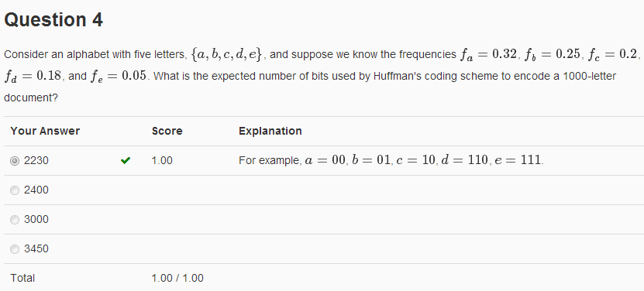The height and width of the screenshot is (291, 644).
Task: Click the 3450 answer label text
Action: click(36, 248)
